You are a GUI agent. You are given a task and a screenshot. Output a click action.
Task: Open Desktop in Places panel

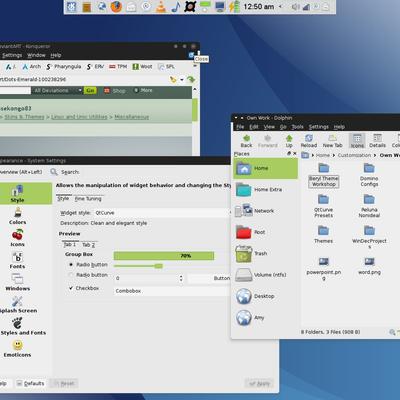point(265,296)
